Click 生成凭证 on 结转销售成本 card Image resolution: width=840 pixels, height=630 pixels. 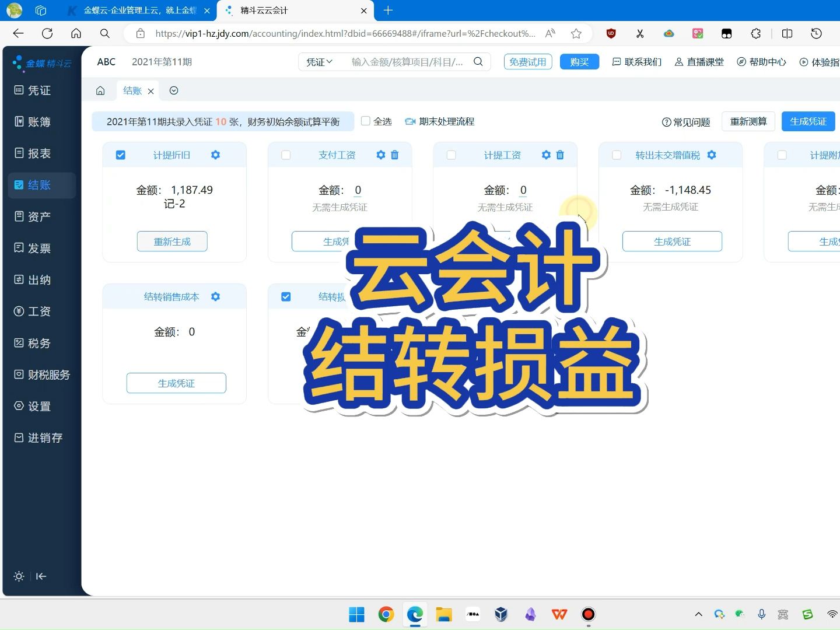tap(176, 383)
